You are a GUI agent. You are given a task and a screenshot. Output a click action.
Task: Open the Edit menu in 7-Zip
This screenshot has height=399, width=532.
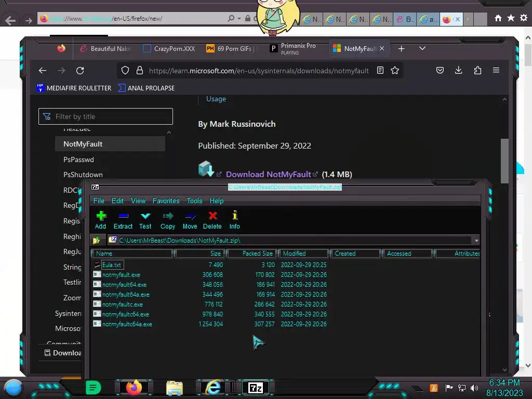117,201
